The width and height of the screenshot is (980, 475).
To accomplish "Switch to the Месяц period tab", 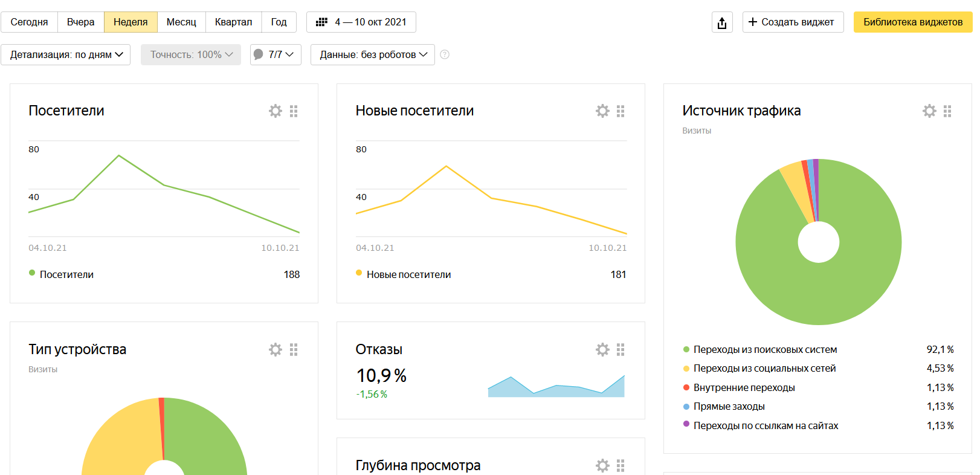I will pos(181,22).
